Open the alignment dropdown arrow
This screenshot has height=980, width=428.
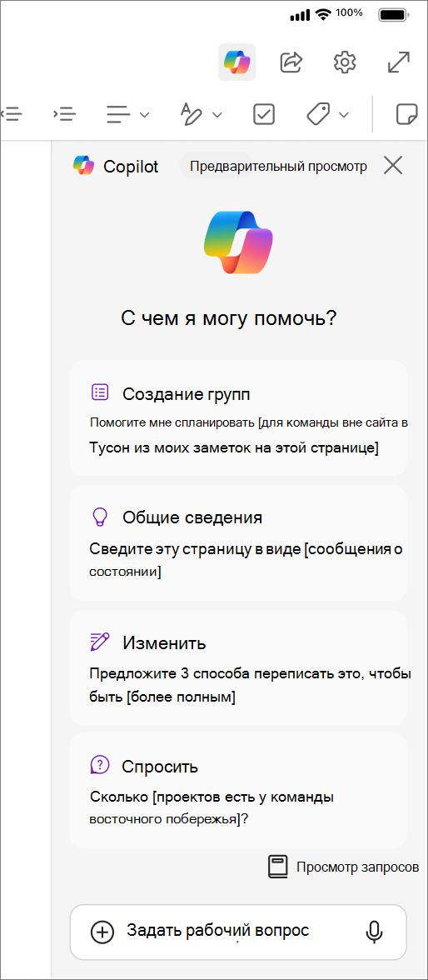(144, 115)
